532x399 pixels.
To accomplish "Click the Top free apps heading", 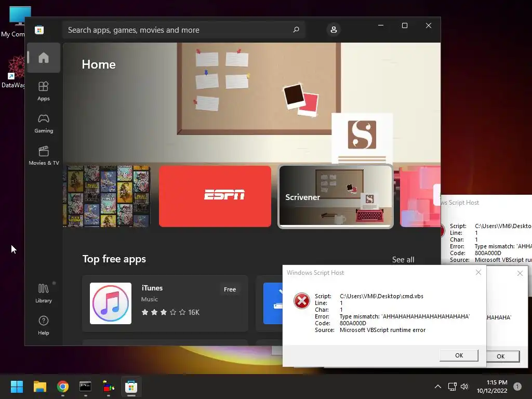I will pos(114,259).
